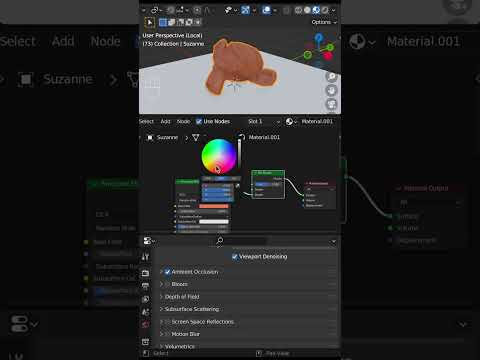Click the material sphere browse icon

coord(289,122)
